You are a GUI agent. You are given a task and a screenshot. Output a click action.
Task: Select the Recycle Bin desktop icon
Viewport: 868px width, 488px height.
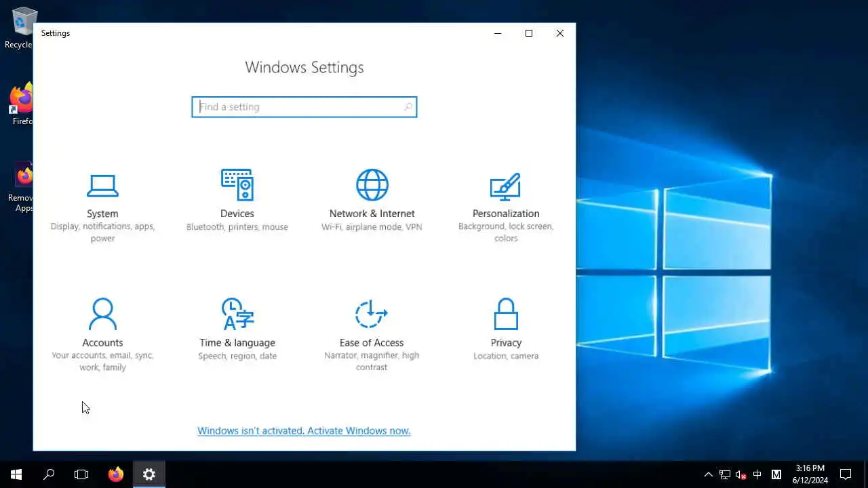click(x=20, y=28)
